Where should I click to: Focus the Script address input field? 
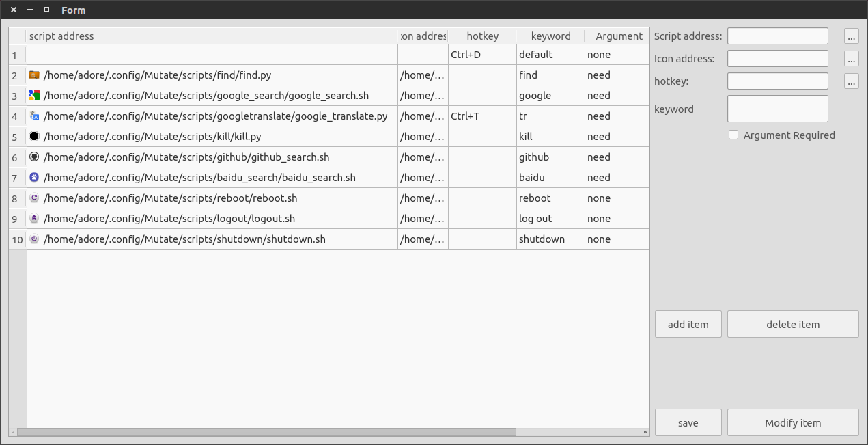(x=778, y=36)
